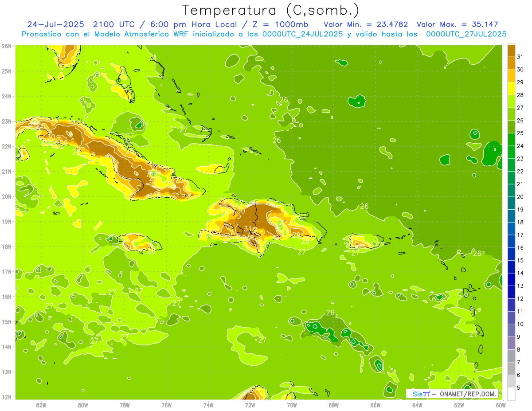
Task: Click the '70W' longitude axis label
Action: (292, 405)
